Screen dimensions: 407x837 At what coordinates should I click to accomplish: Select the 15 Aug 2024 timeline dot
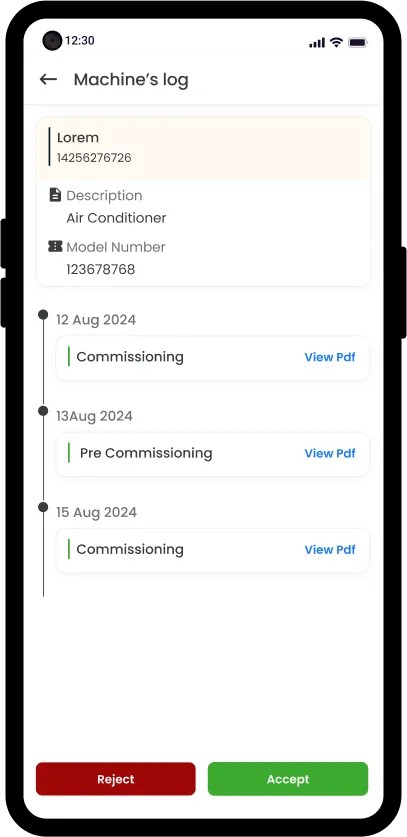pos(43,507)
